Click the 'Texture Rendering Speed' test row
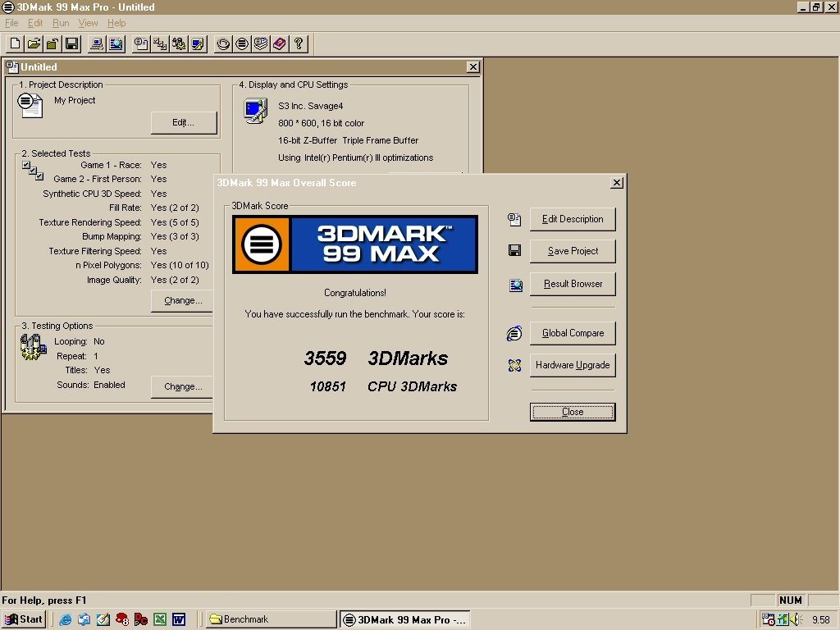 pyautogui.click(x=118, y=222)
